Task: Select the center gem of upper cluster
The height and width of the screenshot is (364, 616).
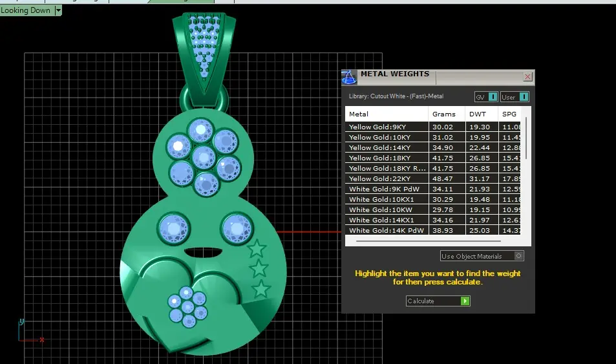Action: (x=204, y=158)
